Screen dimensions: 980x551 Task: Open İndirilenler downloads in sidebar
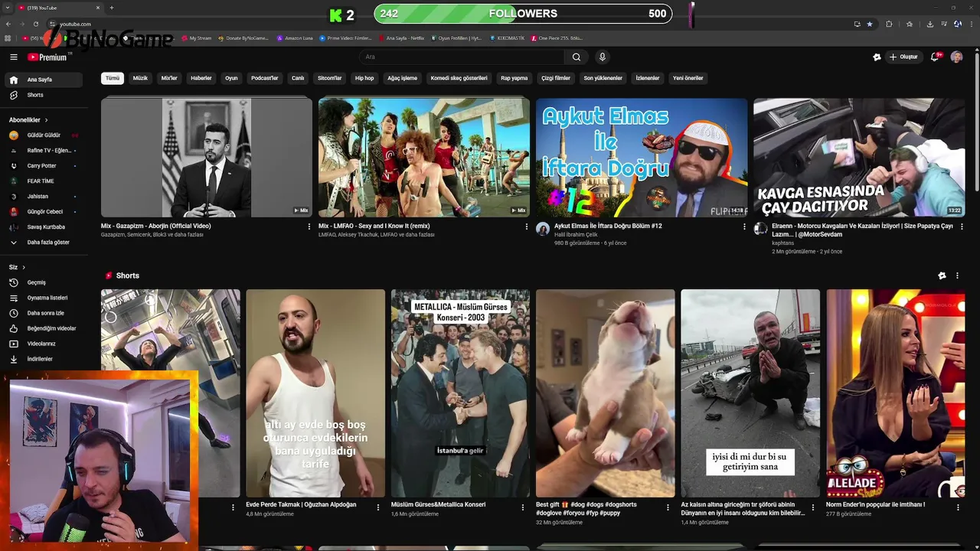point(44,359)
